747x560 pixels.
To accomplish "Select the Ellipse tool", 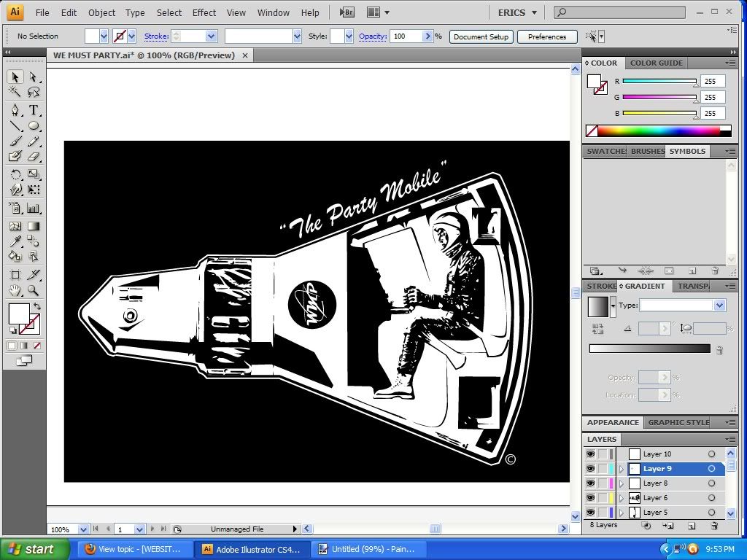I will coord(34,125).
